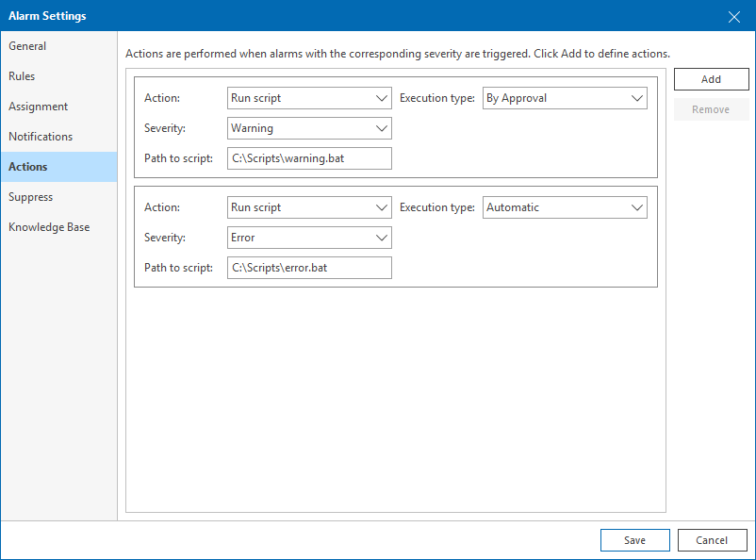Expand Action dropdown for the warning script
The image size is (756, 560).
(309, 98)
